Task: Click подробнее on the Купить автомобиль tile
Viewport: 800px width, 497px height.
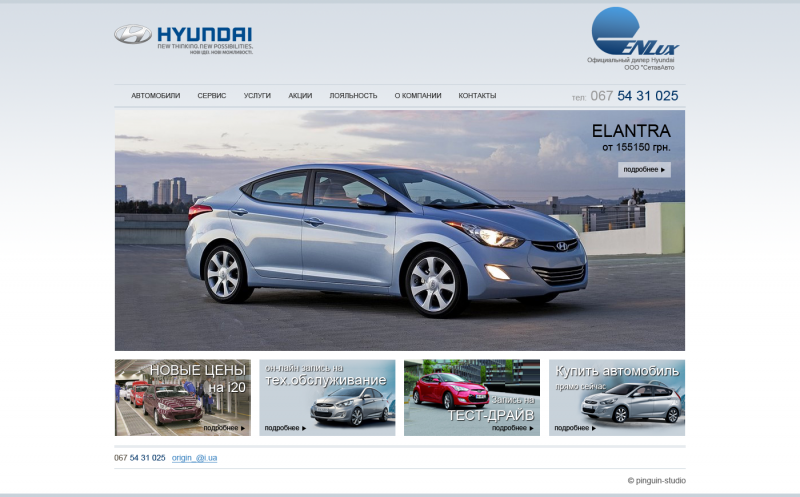Action: click(575, 428)
